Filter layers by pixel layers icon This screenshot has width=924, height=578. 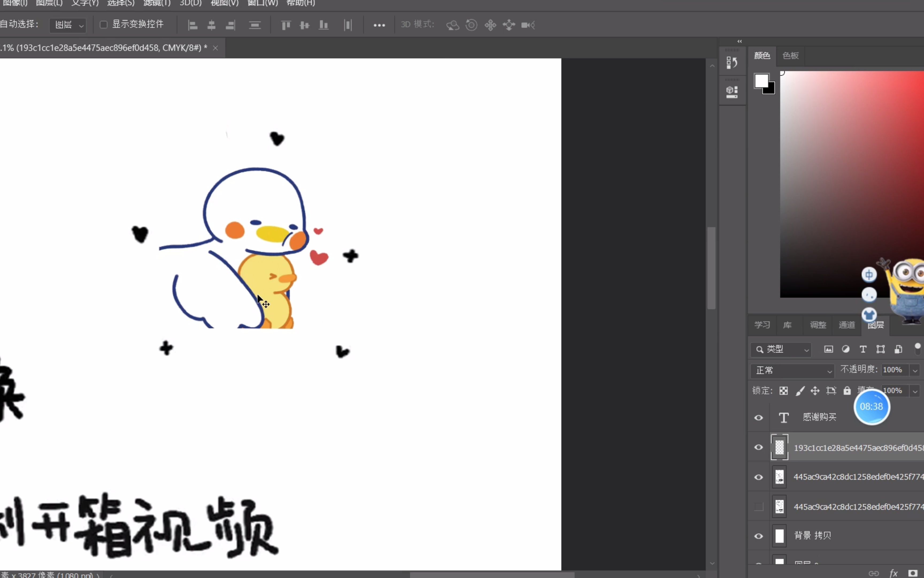coord(828,349)
